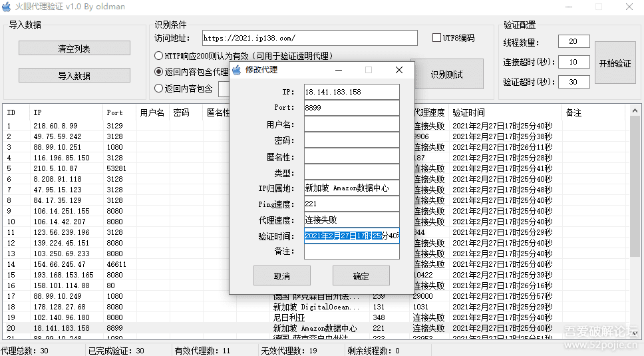
Task: Minimize the 修改代理 dialog
Action: [339, 70]
